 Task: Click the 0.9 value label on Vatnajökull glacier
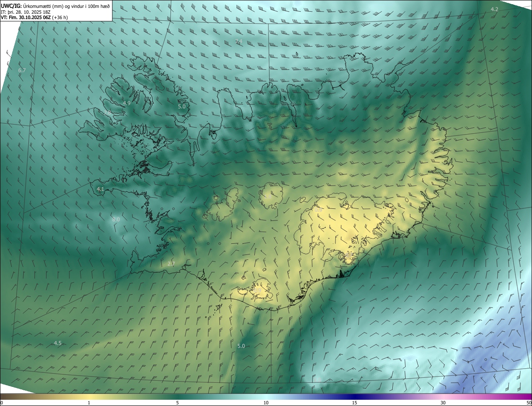pos(318,210)
